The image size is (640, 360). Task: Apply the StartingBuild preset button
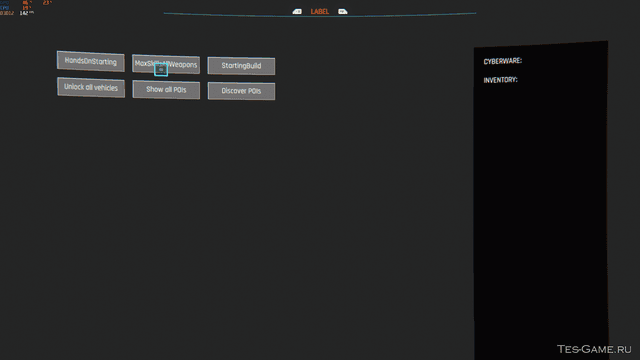click(241, 66)
